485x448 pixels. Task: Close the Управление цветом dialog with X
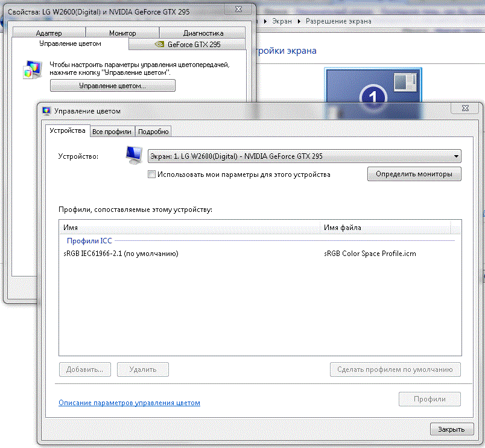(465, 108)
